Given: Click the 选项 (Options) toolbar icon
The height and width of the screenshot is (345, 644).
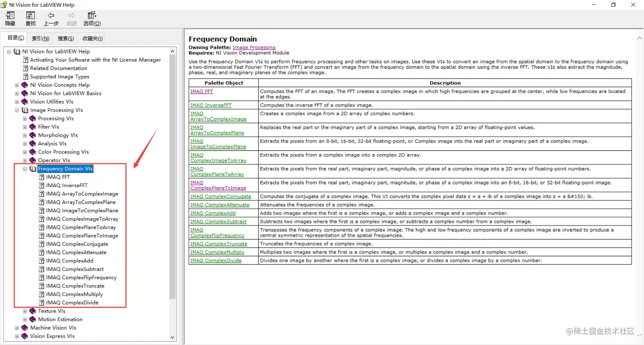Looking at the screenshot, I should (x=92, y=15).
